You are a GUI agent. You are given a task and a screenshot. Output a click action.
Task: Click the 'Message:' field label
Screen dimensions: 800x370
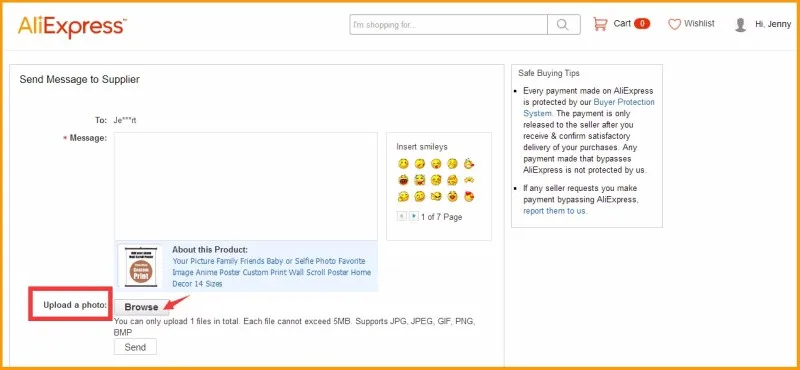pos(88,138)
